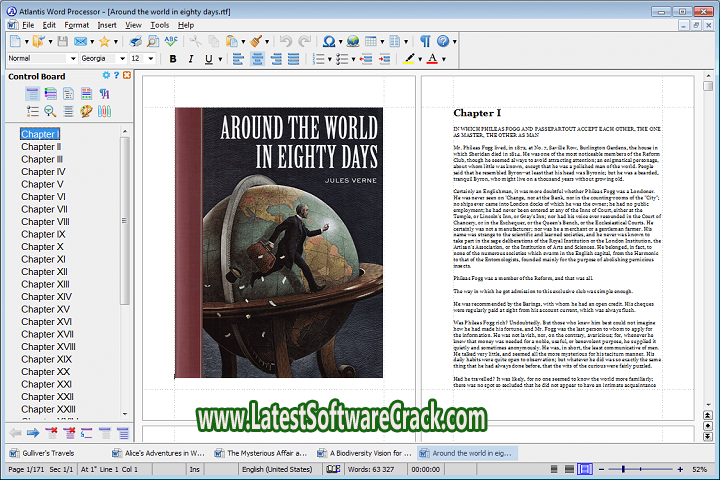Click the save floppy disk icon

click(62, 41)
